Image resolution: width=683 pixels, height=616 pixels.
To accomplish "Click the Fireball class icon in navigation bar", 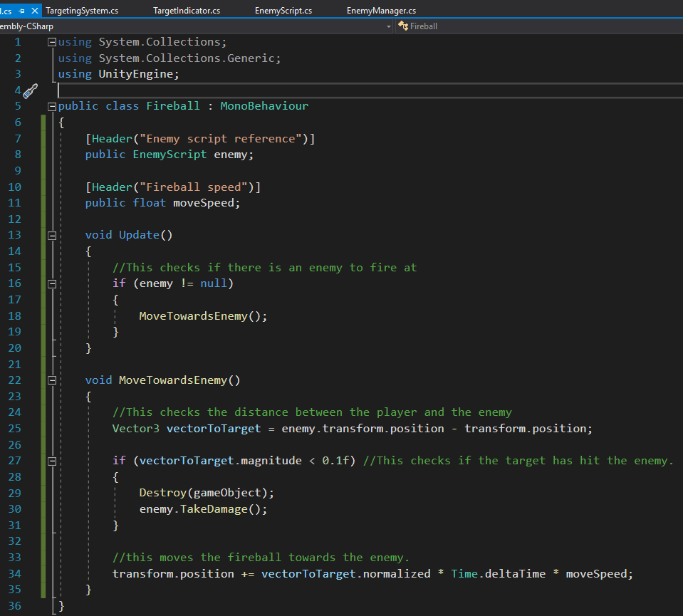I will click(404, 26).
